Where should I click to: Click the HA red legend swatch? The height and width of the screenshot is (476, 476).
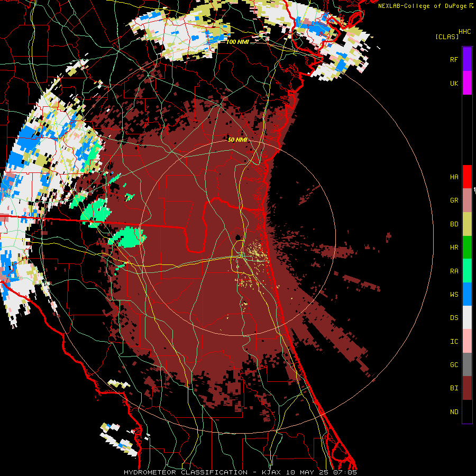467,177
